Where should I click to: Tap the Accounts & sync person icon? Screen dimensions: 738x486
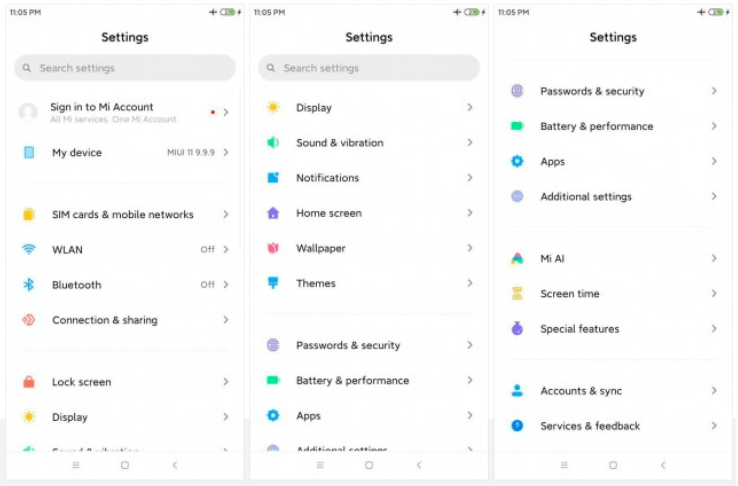517,391
